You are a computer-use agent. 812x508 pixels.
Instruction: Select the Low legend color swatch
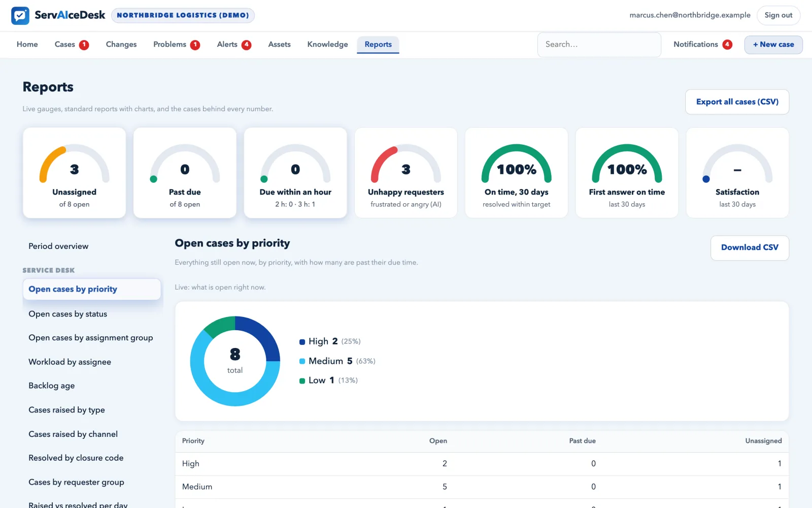pyautogui.click(x=302, y=380)
